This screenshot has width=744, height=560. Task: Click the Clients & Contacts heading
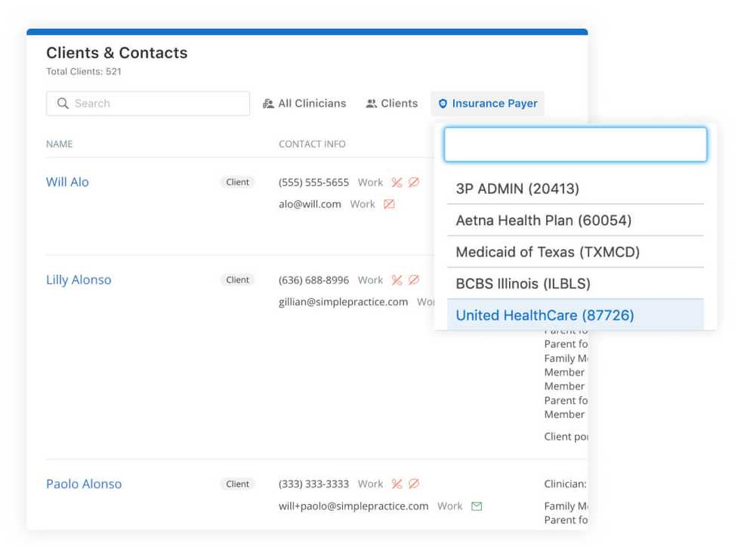tap(117, 53)
